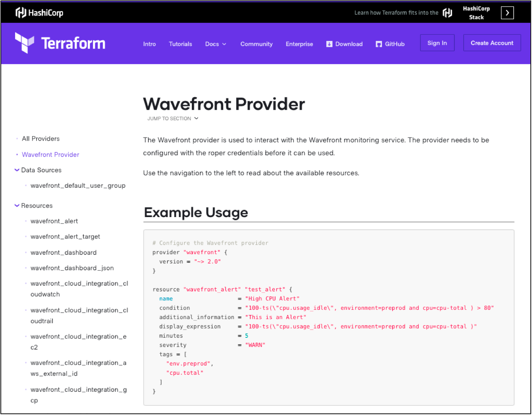The height and width of the screenshot is (415, 532).
Task: Open the Docs dropdown menu
Action: [215, 44]
